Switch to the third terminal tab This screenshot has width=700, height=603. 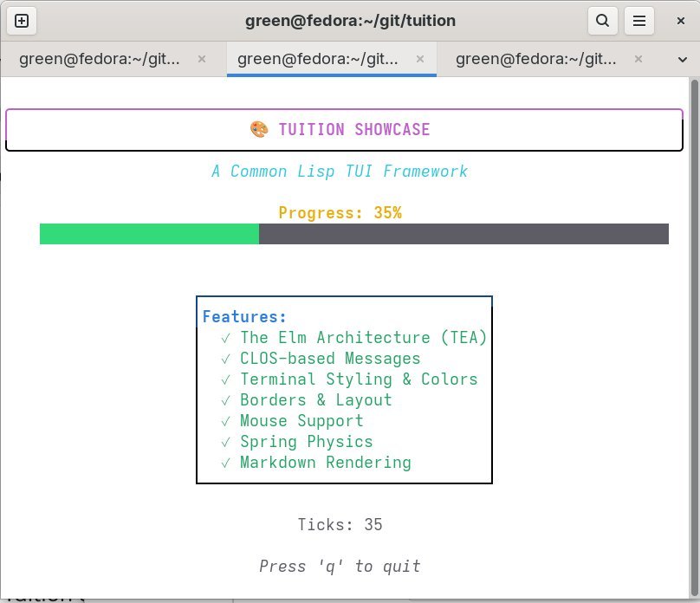pyautogui.click(x=534, y=60)
